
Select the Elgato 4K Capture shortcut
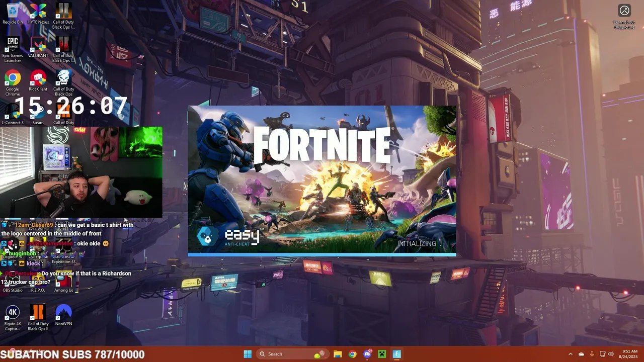pyautogui.click(x=13, y=318)
